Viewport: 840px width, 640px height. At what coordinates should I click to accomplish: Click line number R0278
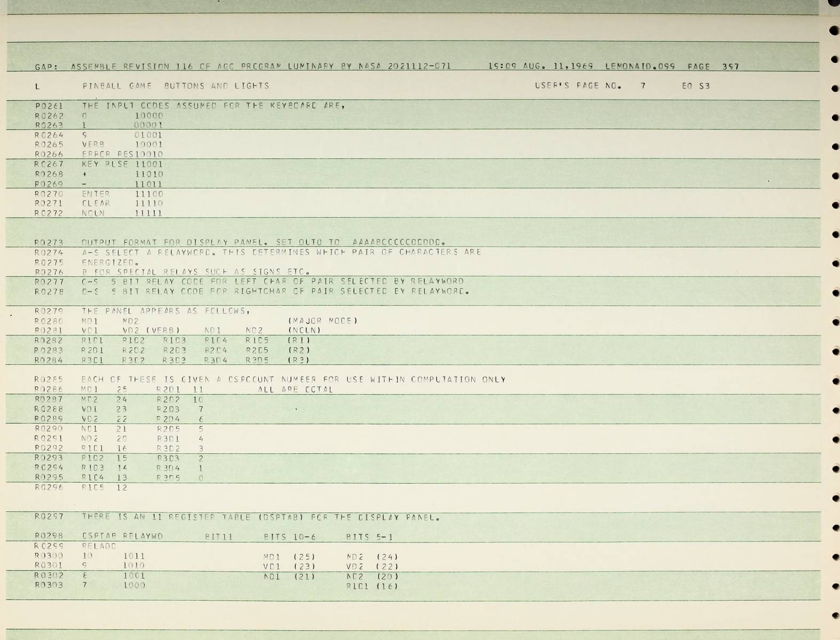pos(49,292)
